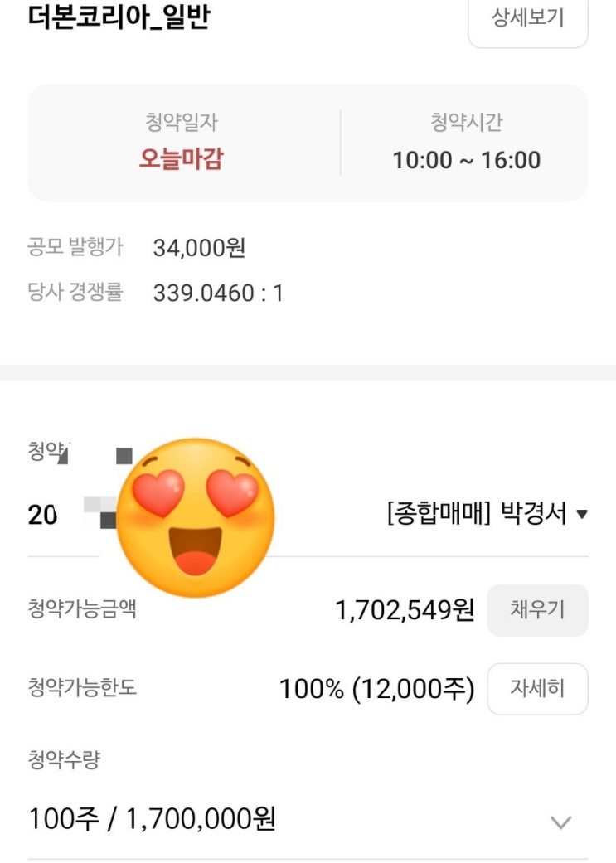Click the 당사 경쟁률 label
Screen dimensions: 616x863
75,292
